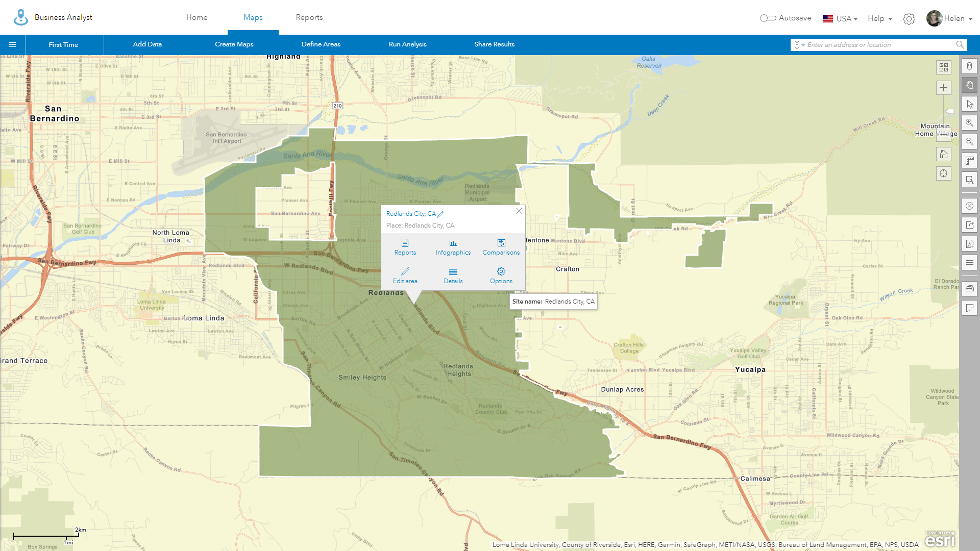The width and height of the screenshot is (980, 551).
Task: Go to the default home extent
Action: 943,154
